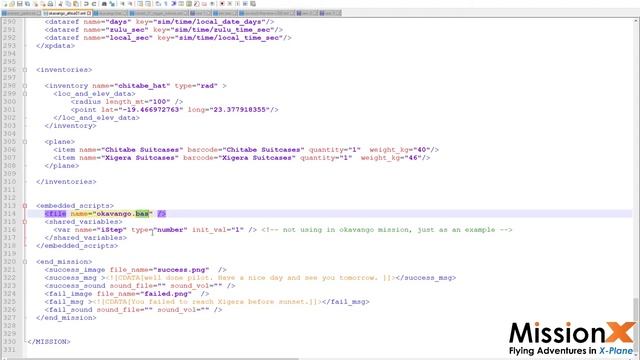Zoom out using the Zoom Out toolbar icon

131,4
